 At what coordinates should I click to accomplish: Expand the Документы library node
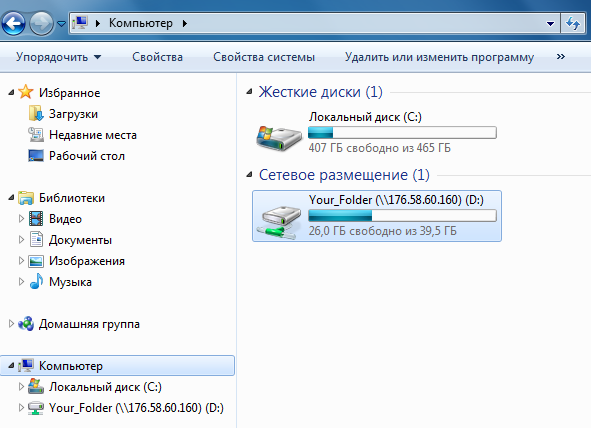tap(21, 240)
